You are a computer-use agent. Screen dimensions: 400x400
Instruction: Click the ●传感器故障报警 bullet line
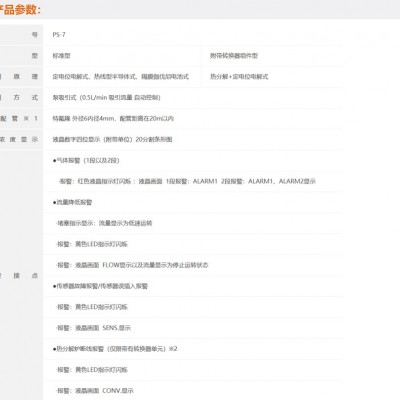100,286
